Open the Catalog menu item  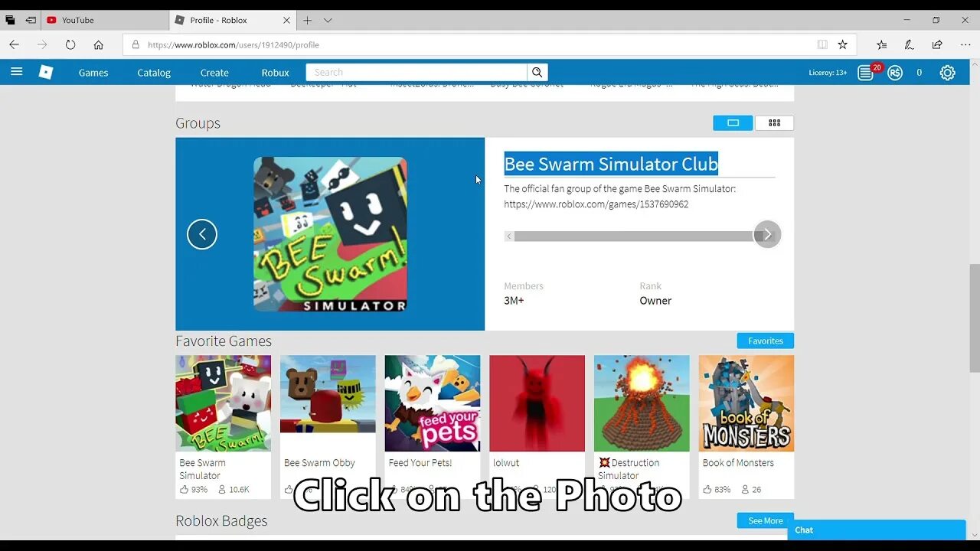[x=154, y=73]
